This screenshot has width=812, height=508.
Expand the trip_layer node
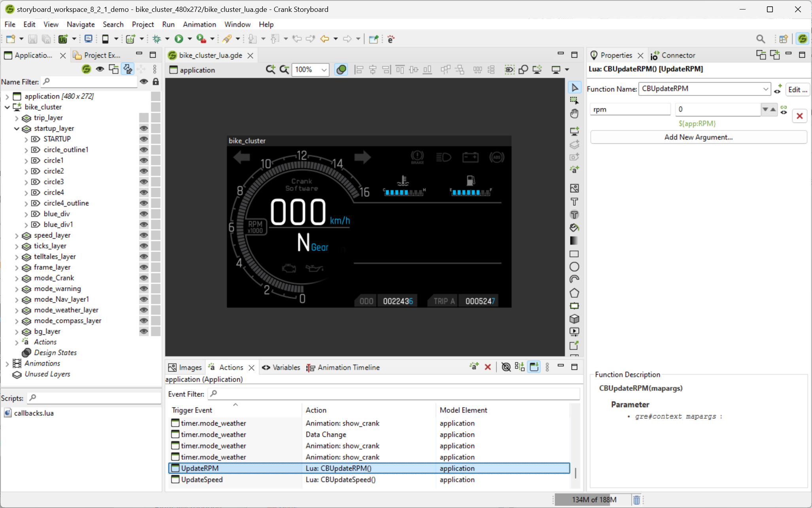17,118
